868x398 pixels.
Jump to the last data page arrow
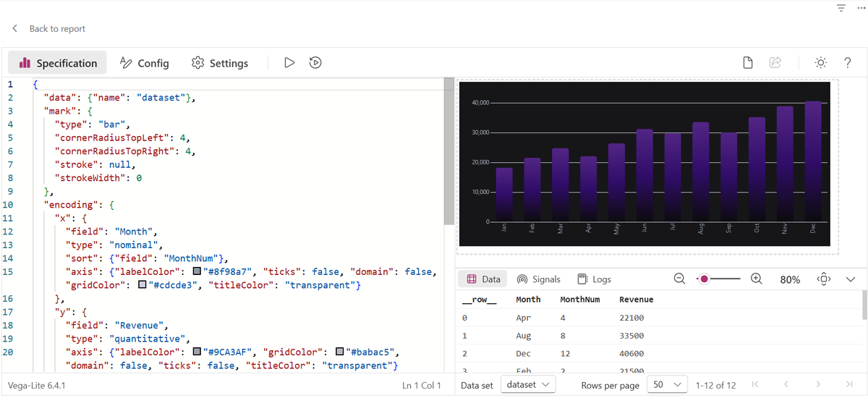[x=849, y=384]
